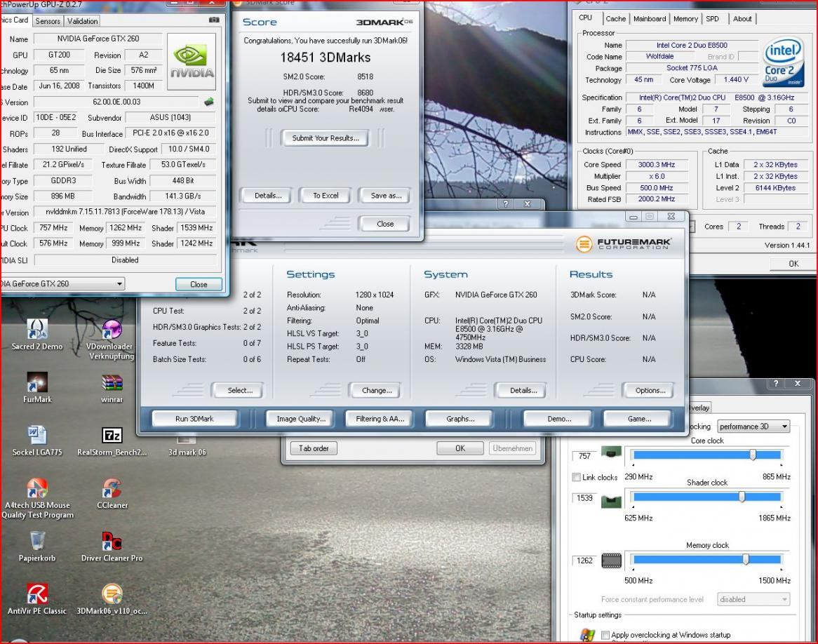Click the Filtering & AA button
The width and height of the screenshot is (818, 644).
pyautogui.click(x=380, y=419)
